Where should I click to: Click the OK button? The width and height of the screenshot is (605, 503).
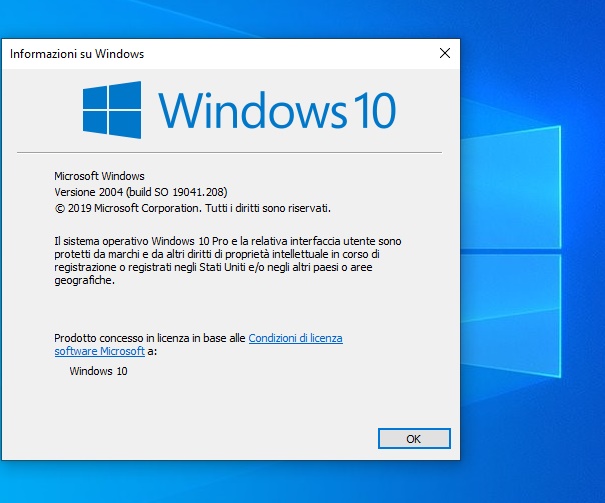[414, 439]
